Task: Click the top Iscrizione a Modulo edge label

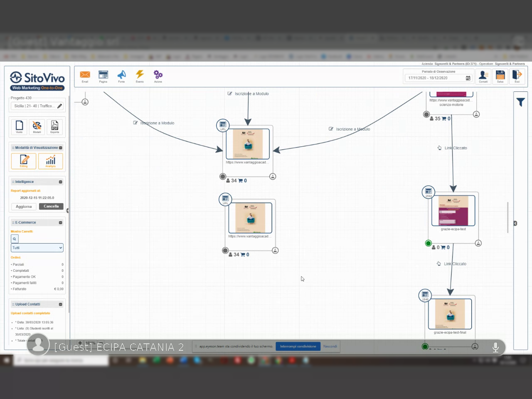Action: coord(248,94)
